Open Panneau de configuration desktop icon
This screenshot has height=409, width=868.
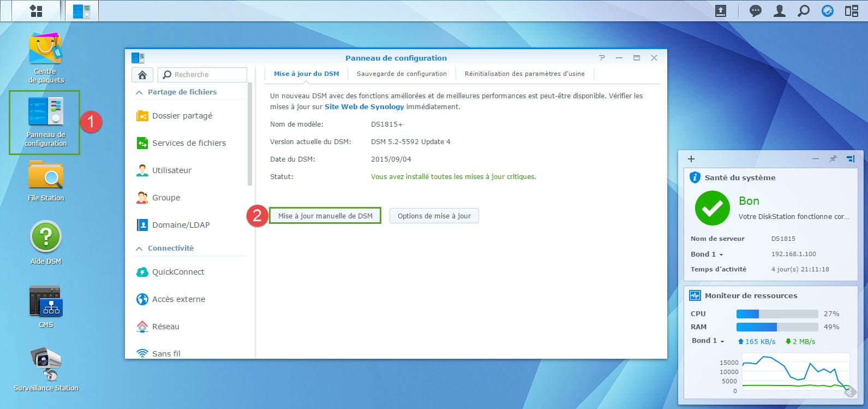tap(46, 122)
